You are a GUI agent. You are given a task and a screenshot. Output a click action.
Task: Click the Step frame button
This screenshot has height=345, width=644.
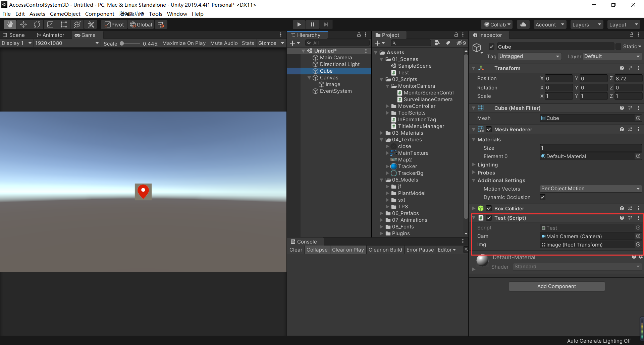[x=326, y=24]
